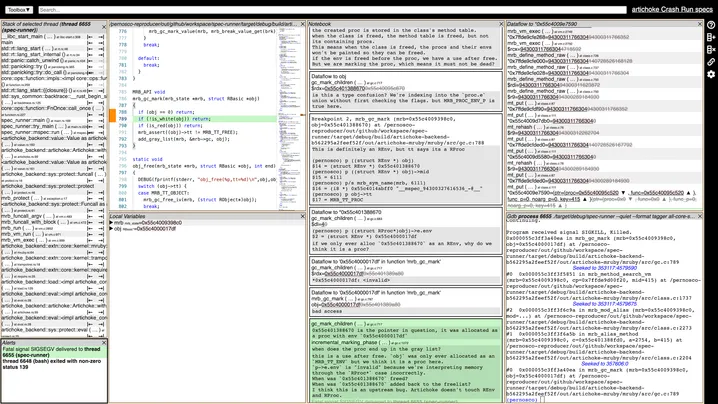Close the Alerts panel
The height and width of the screenshot is (404, 718).
point(103,343)
